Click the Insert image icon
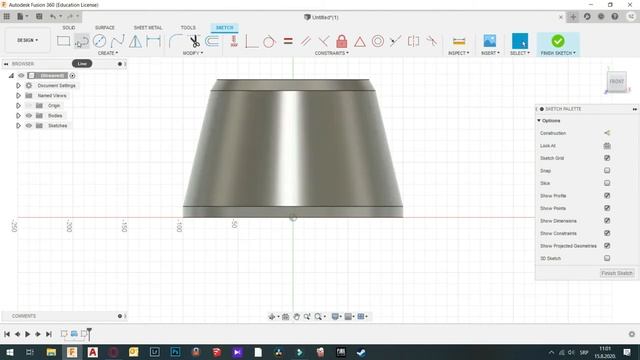This screenshot has height=360, width=640. [490, 41]
